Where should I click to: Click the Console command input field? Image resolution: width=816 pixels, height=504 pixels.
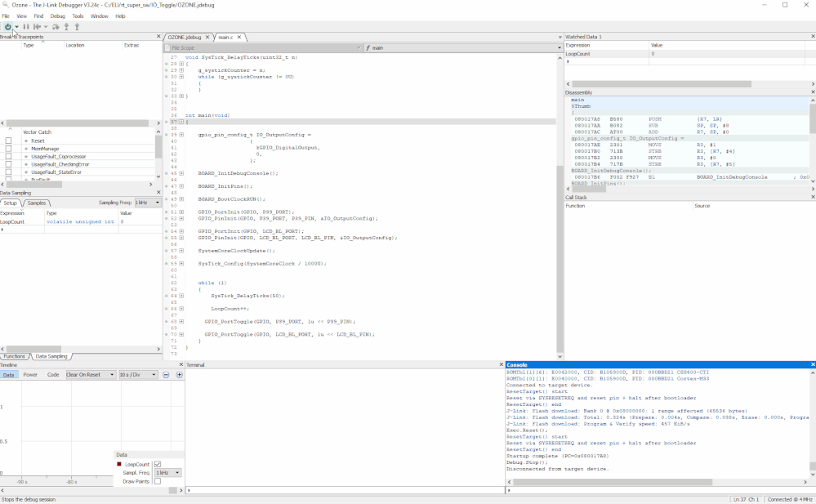[x=661, y=490]
